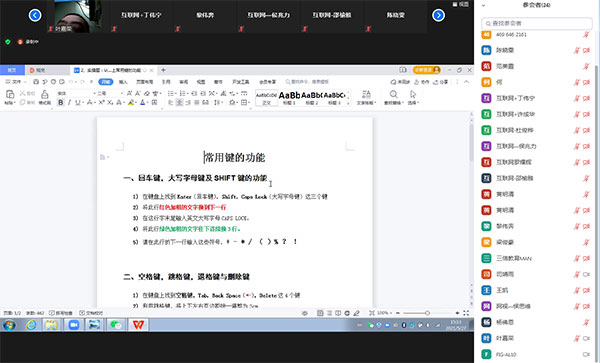Switch to the Docer templates tab

coord(47,70)
